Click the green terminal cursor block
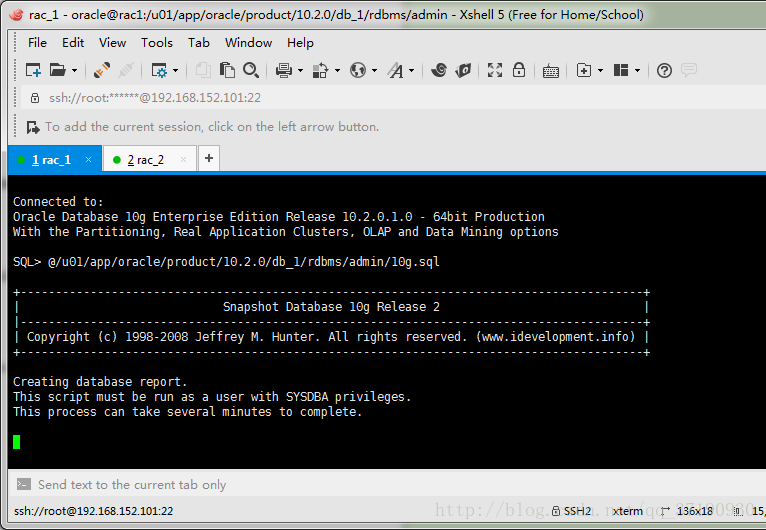 pos(17,442)
